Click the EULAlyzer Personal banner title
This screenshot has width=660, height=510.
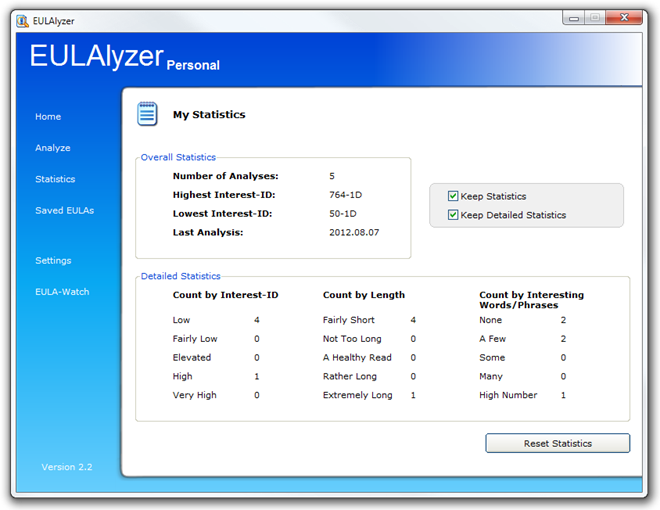pyautogui.click(x=125, y=57)
